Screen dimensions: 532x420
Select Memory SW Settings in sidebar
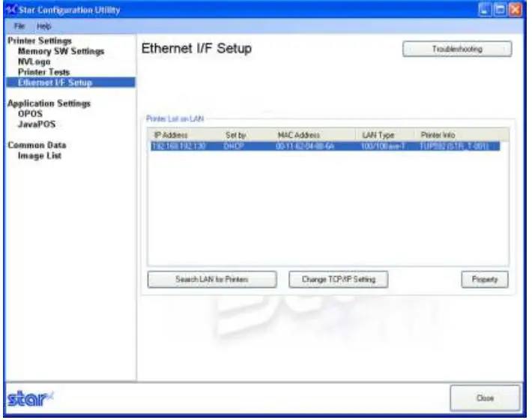click(x=61, y=51)
